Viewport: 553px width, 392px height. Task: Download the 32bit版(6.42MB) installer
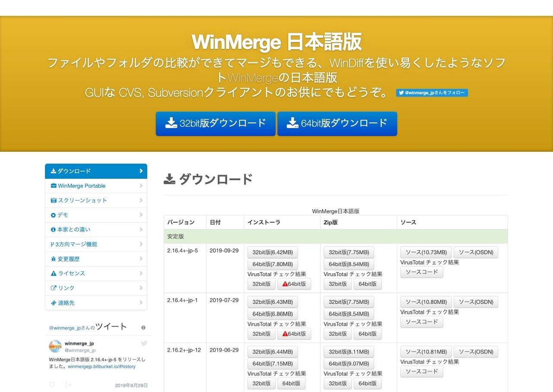click(273, 252)
